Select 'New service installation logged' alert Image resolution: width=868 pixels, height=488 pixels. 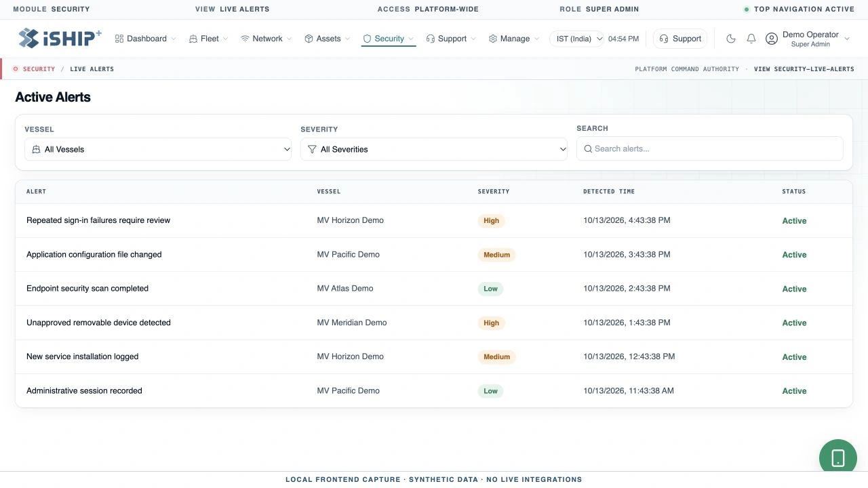tap(83, 357)
